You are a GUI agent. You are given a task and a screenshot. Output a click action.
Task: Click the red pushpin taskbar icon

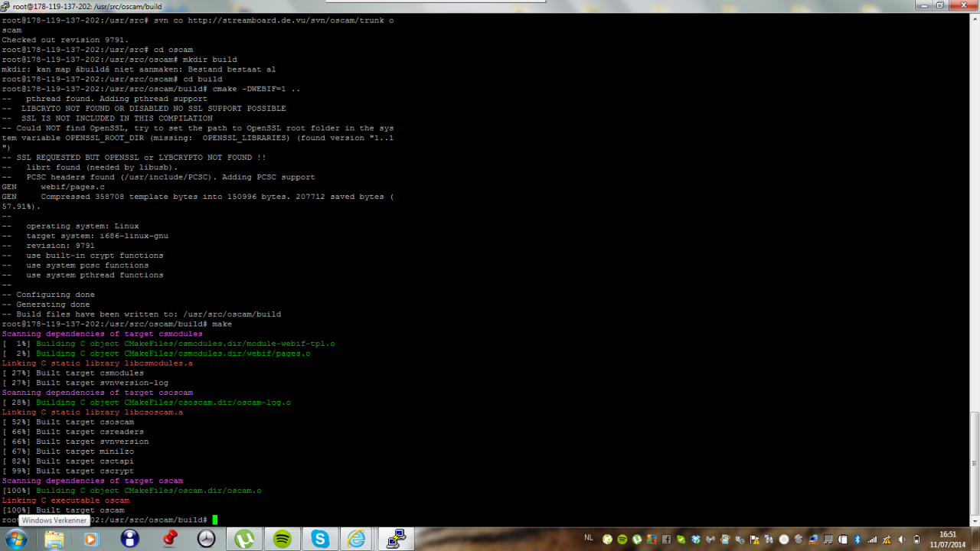click(x=168, y=539)
